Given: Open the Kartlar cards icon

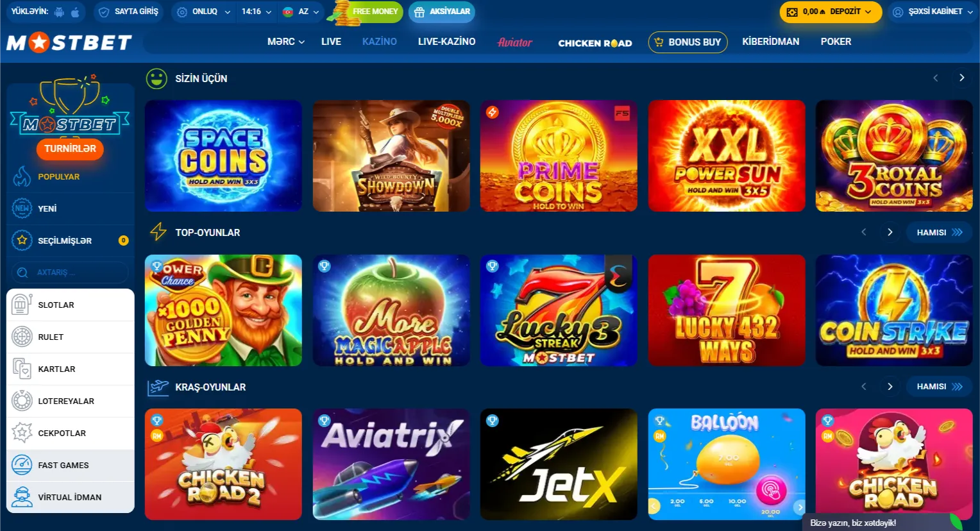Looking at the screenshot, I should pos(22,369).
